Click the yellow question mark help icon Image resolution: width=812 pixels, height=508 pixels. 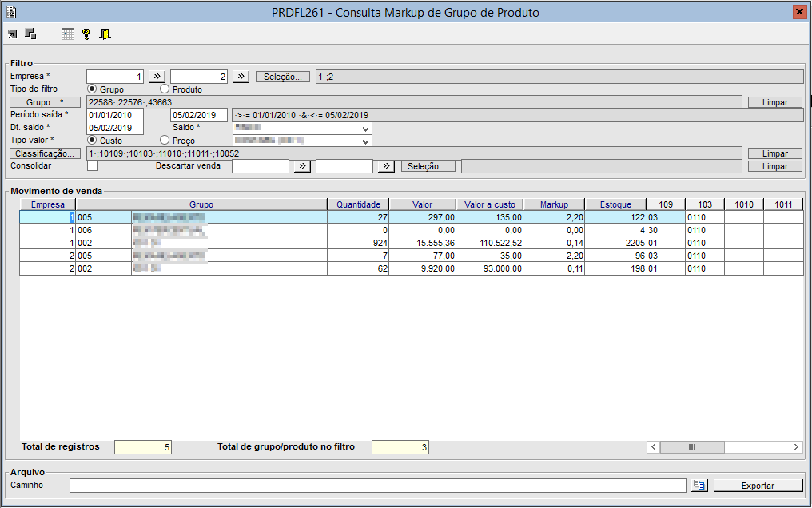pos(86,34)
